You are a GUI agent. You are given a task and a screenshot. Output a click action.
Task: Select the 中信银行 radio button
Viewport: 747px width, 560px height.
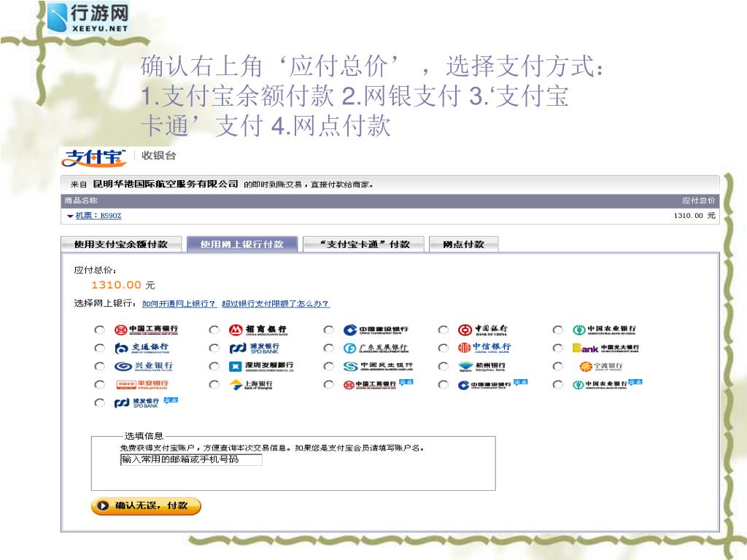[x=443, y=348]
